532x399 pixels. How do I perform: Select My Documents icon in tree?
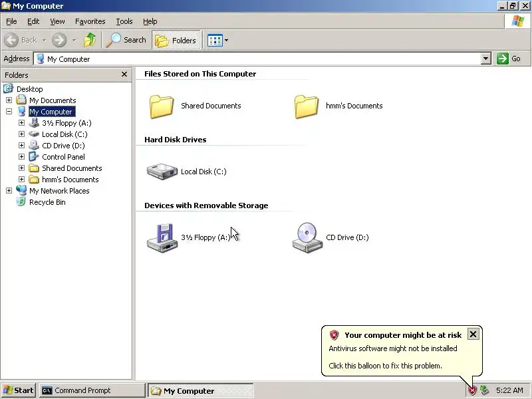pyautogui.click(x=21, y=100)
